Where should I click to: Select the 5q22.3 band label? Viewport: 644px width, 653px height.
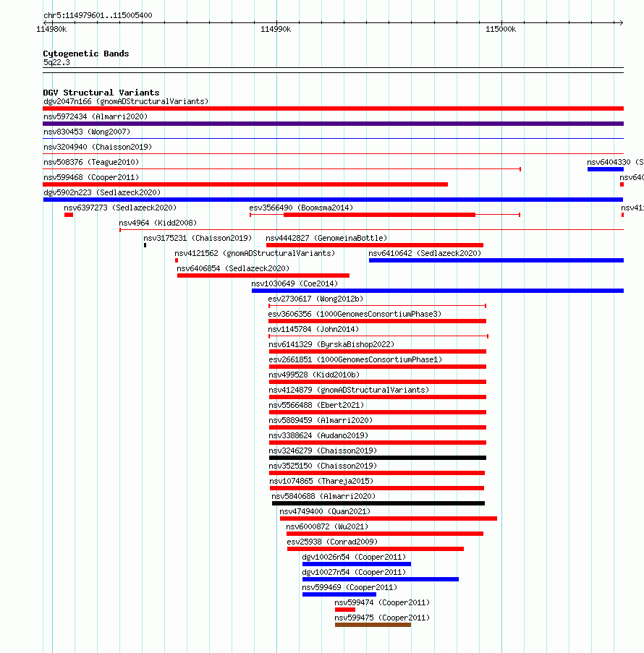point(56,62)
